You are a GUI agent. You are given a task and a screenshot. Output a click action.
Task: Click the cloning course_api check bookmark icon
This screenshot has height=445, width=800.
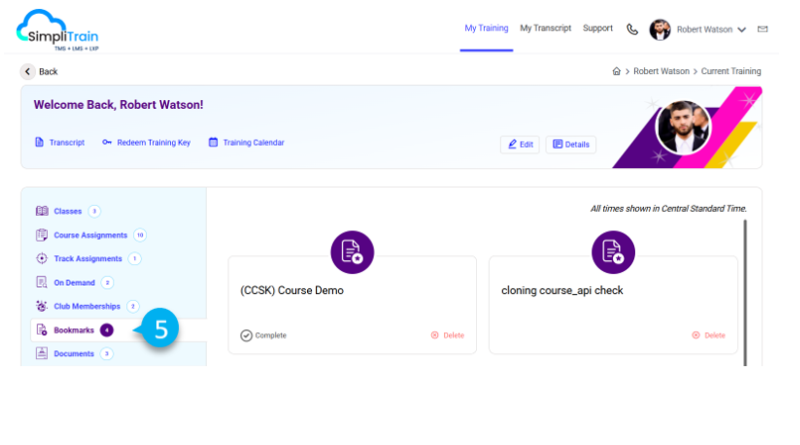(613, 252)
